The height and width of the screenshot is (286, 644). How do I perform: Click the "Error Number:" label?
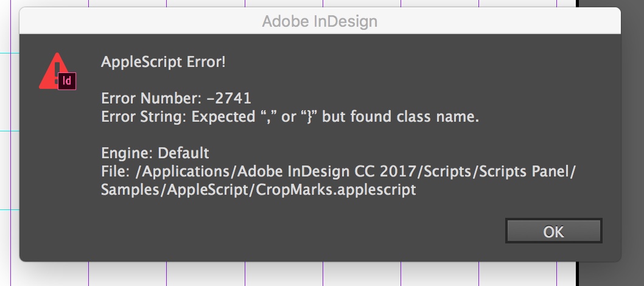142,99
